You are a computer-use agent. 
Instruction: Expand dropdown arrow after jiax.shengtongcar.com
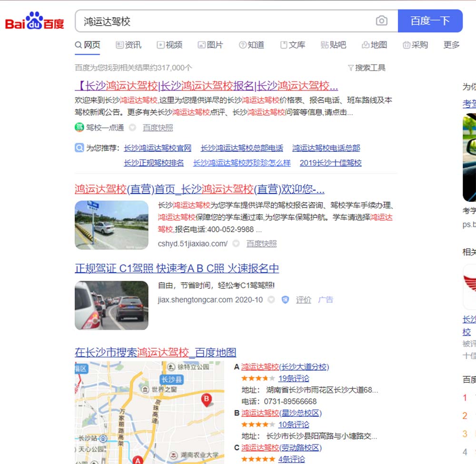coord(271,300)
